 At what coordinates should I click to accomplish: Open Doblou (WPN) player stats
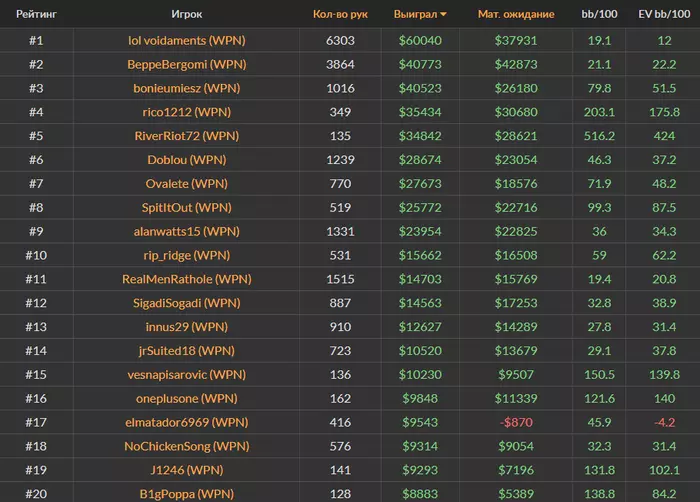[187, 160]
